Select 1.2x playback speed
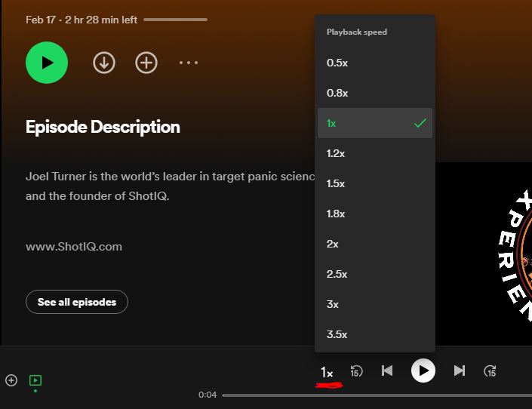This screenshot has width=532, height=409. coord(375,153)
